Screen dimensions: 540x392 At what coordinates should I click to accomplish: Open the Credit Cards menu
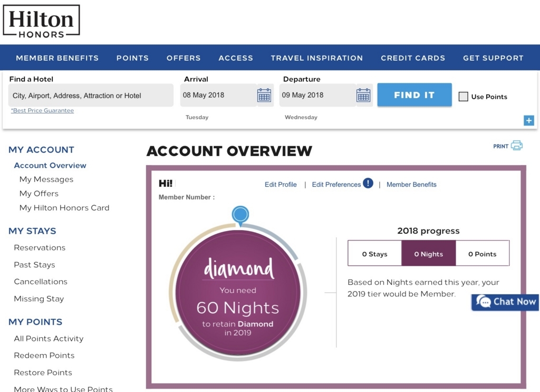(413, 58)
